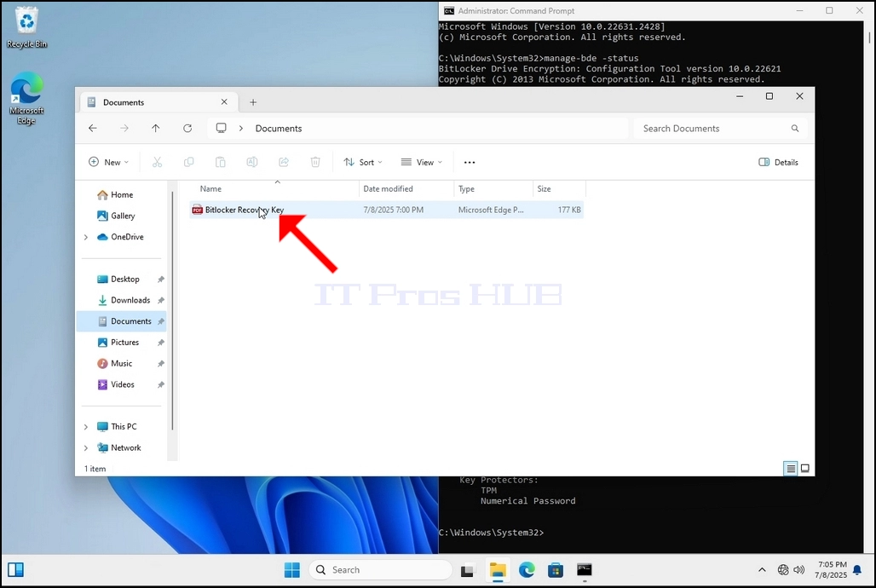This screenshot has width=876, height=588.
Task: Unpin Videos from Quick access
Action: point(161,384)
